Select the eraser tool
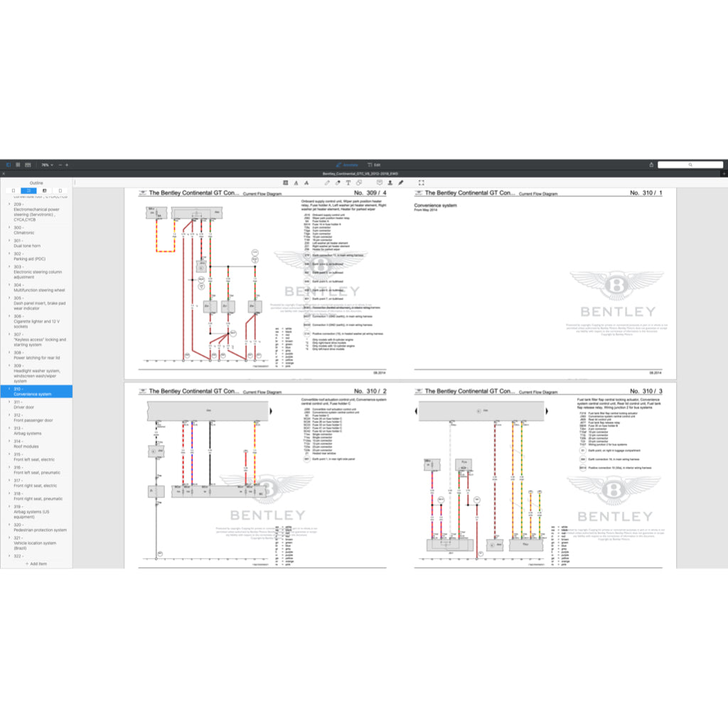 point(338,183)
